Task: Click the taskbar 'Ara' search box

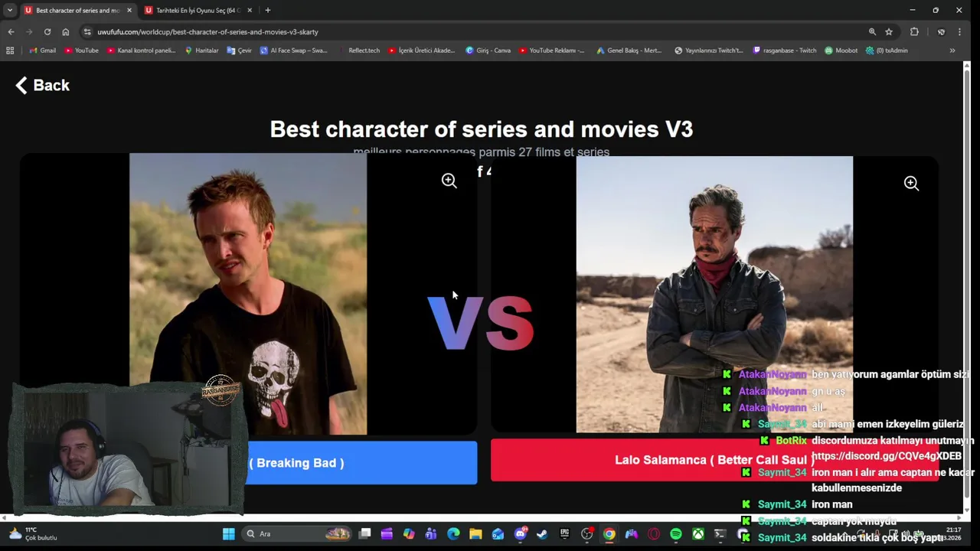Action: 299,534
